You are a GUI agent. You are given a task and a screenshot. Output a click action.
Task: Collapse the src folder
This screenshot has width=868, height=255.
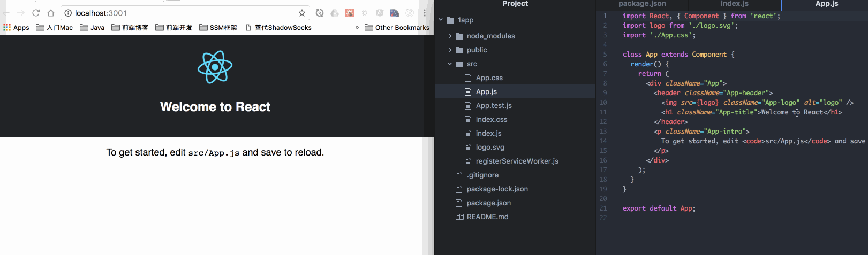coord(450,64)
